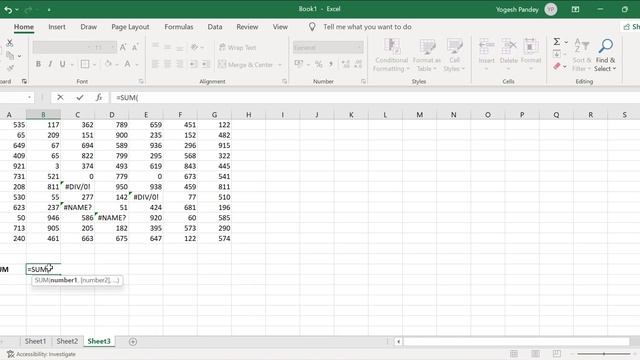Switch to Normal view icon in status bar
This screenshot has height=360, width=640.
(x=514, y=353)
